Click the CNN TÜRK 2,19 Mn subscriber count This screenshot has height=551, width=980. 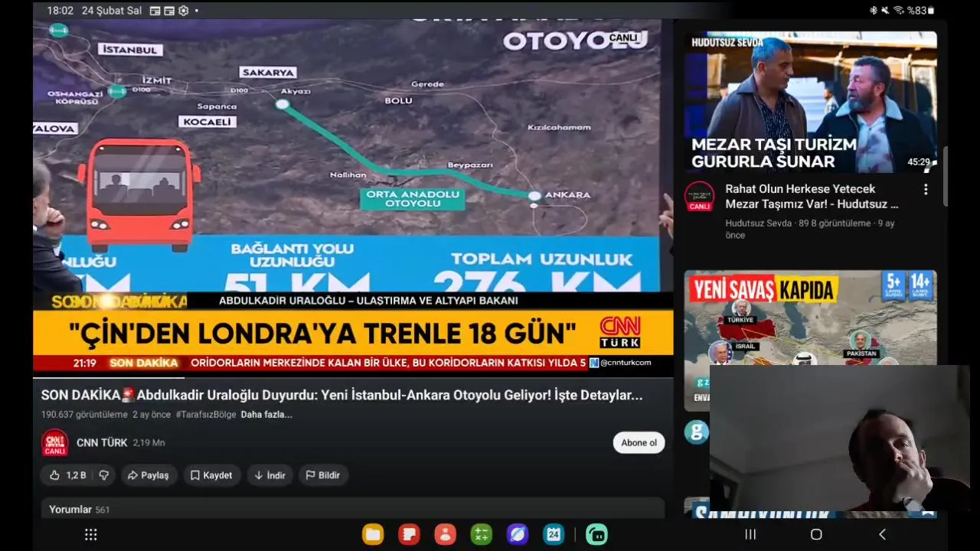click(149, 442)
